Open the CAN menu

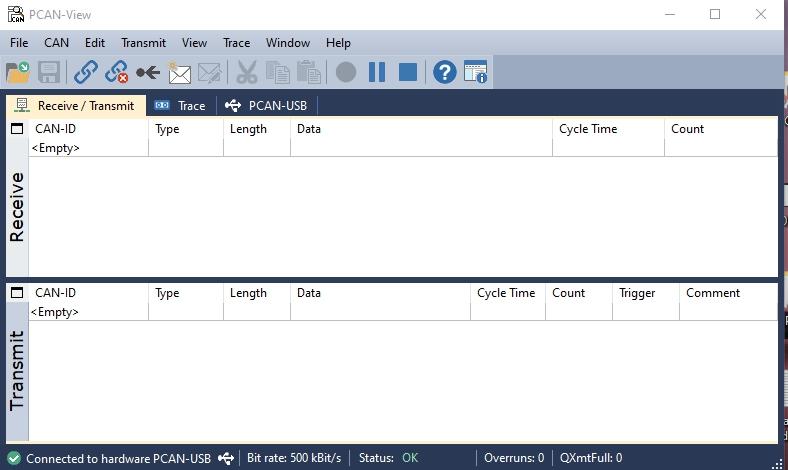[x=56, y=43]
